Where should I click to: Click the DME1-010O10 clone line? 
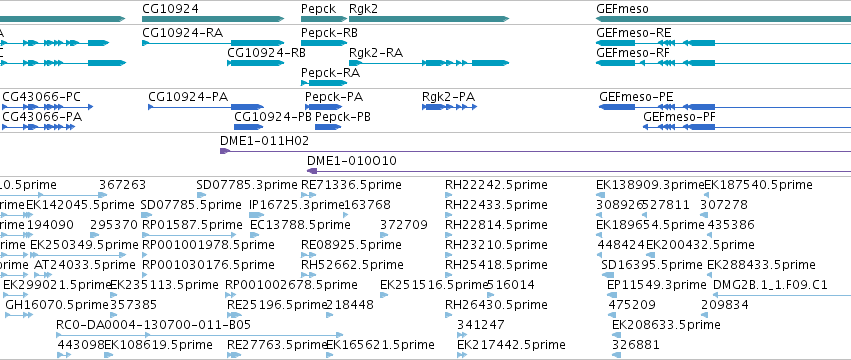579,171
